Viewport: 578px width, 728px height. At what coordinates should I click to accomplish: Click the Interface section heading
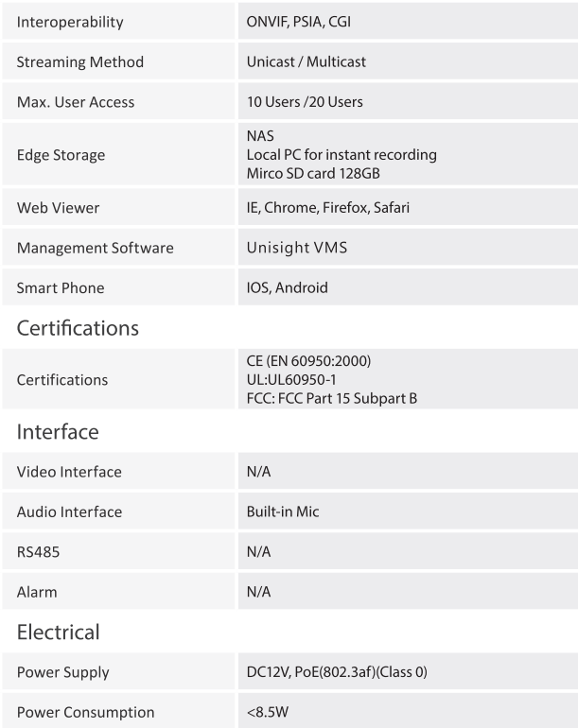58,432
